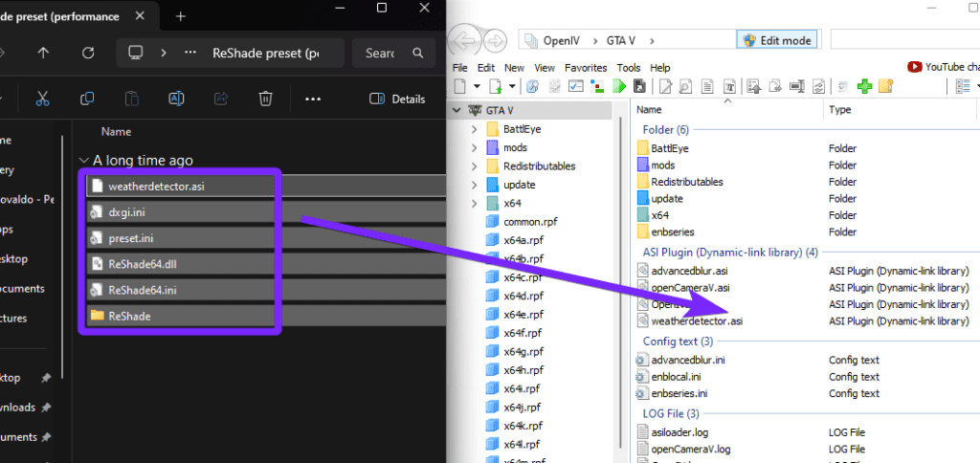980x463 pixels.
Task: Click the OpenIV search field
Action: tap(904, 40)
